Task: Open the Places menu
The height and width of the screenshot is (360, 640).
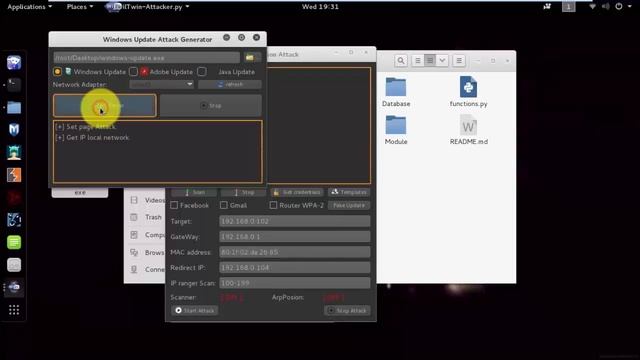Action: 80,7
